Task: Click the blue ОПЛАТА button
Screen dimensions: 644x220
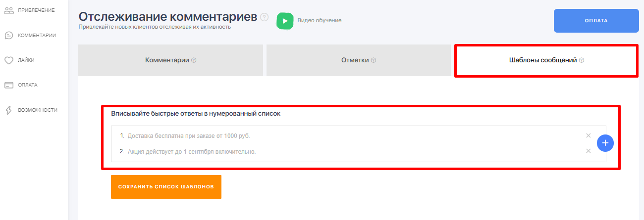Action: coord(596,21)
